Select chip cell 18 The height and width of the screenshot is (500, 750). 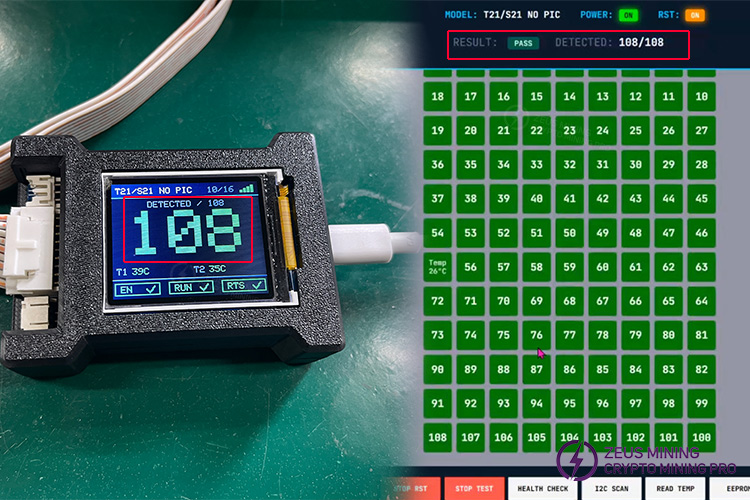437,97
